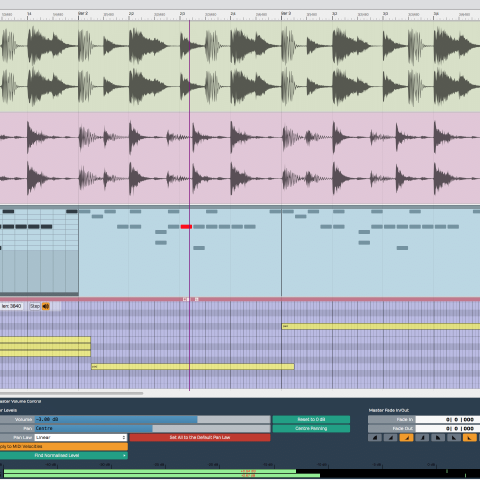
Task: Adjust the master Volume slider at -3.00 dB
Action: (152, 419)
